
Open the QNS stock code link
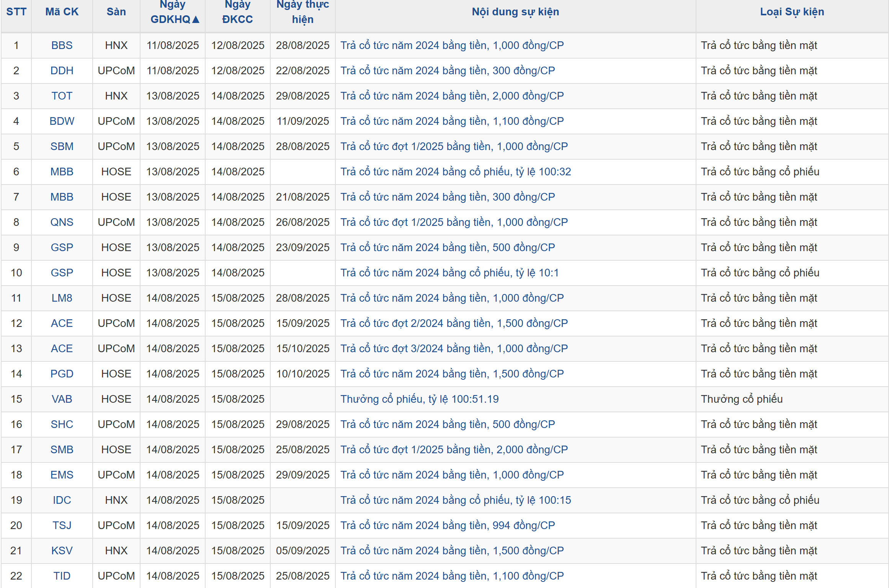(x=62, y=222)
